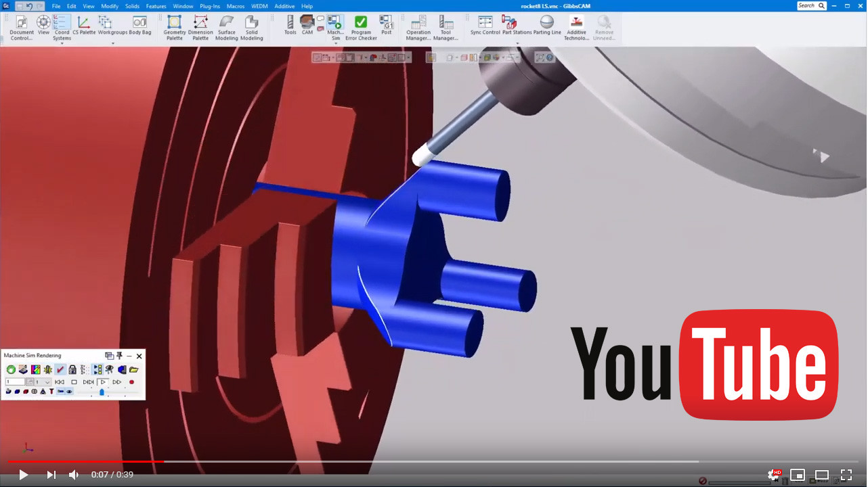Expand the Coord Systems dropdown arrow
This screenshot has width=868, height=487.
tap(62, 43)
